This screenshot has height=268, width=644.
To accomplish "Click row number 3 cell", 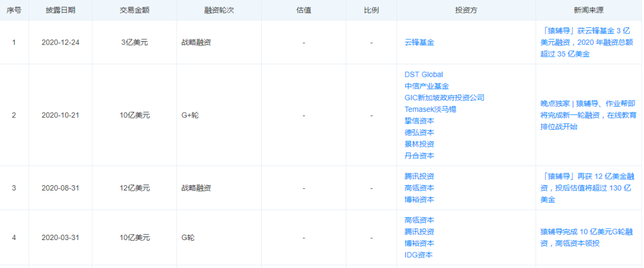I will point(14,188).
